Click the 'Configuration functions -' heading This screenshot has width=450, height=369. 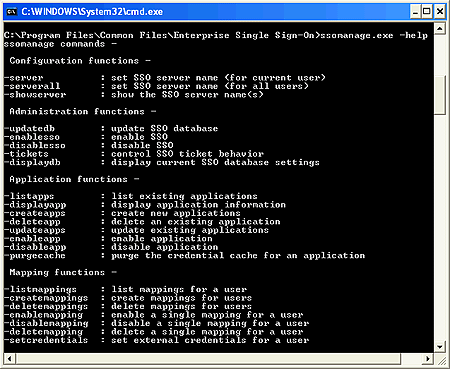80,61
